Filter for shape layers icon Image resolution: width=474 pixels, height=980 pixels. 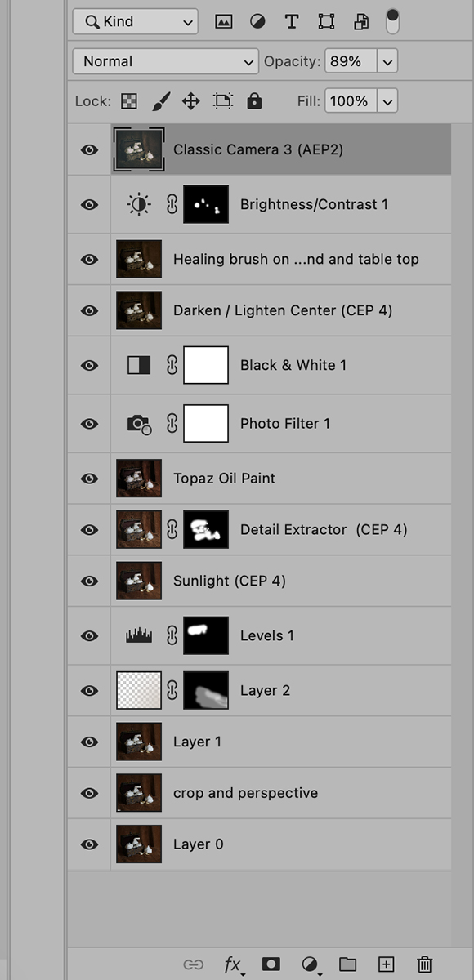[326, 22]
